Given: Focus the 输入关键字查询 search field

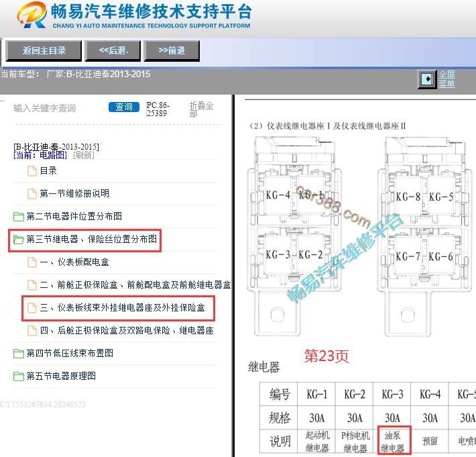Looking at the screenshot, I should 58,108.
